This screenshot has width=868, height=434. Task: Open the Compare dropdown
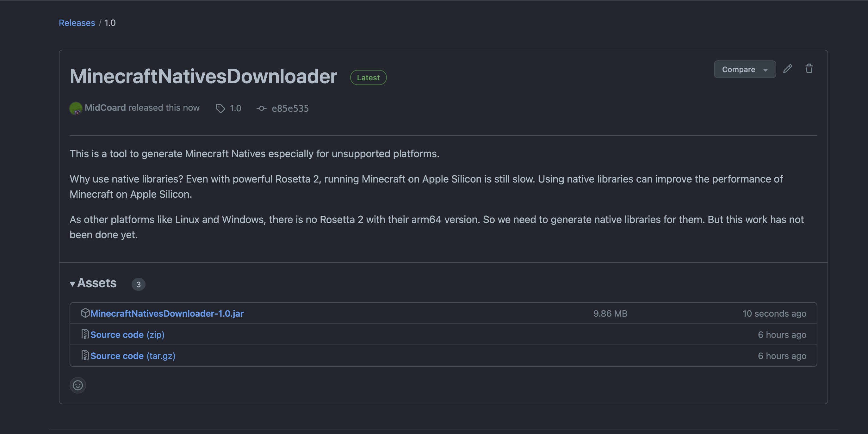point(744,69)
